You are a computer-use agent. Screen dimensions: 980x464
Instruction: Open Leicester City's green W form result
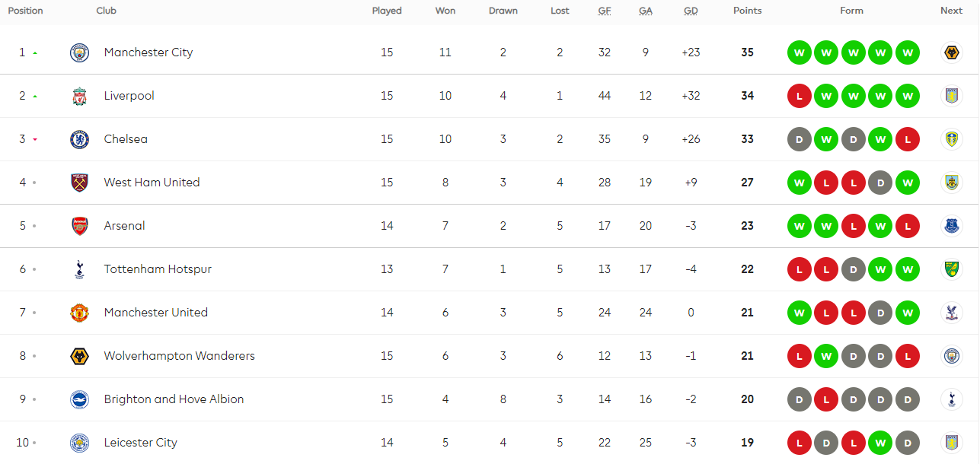(879, 443)
